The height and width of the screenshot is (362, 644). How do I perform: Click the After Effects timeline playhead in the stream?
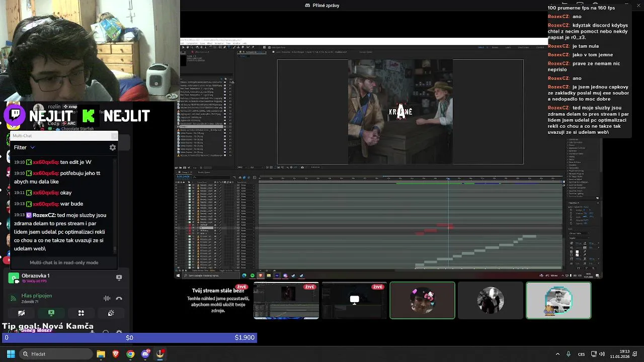(448, 179)
